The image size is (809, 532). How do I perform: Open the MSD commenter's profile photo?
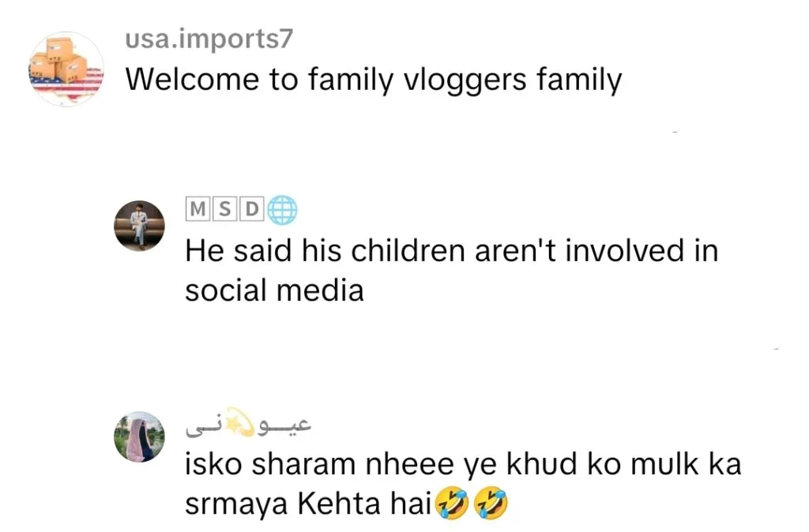[x=140, y=226]
